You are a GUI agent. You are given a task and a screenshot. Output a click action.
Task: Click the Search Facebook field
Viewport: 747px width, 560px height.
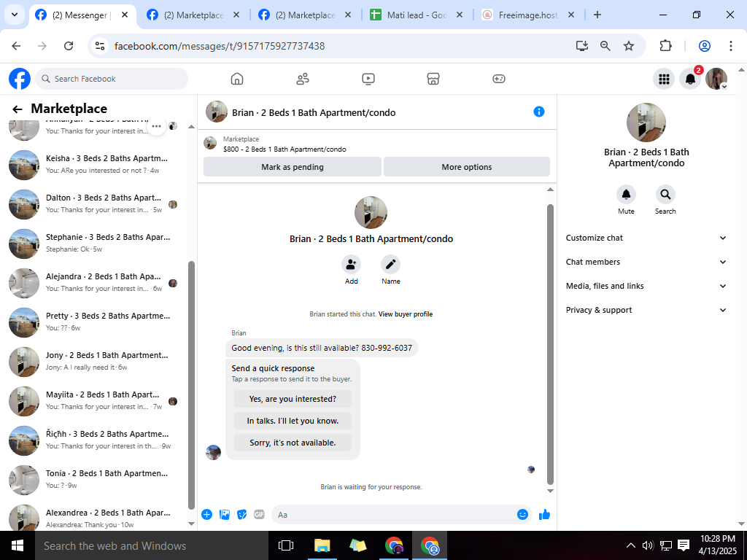pos(112,79)
